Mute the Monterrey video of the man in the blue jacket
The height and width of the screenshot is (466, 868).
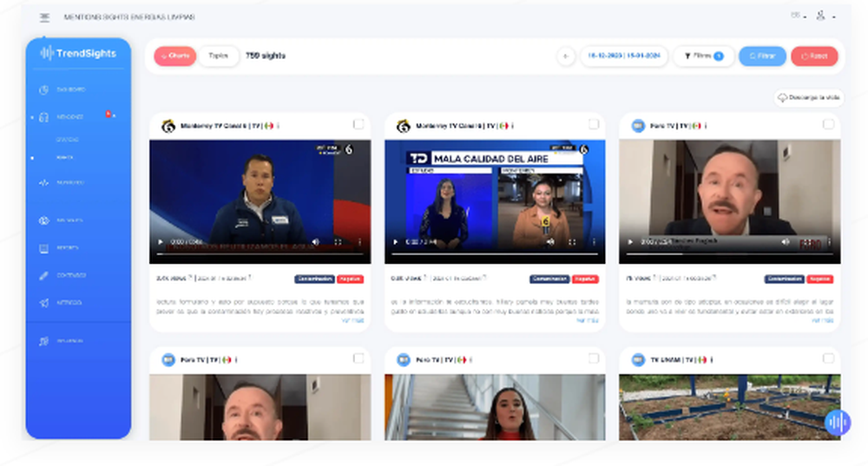(316, 242)
